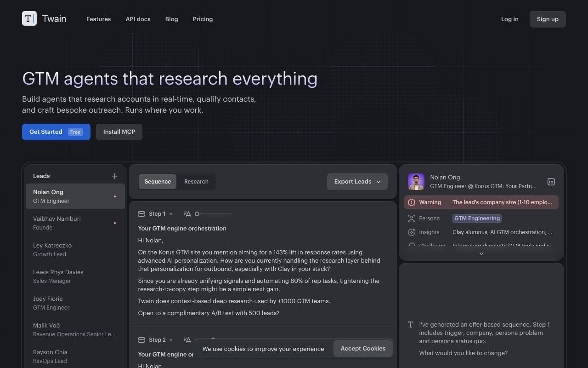
Task: Click the 'Hi Nolan,' greeting in Step 1
Action: (x=151, y=240)
